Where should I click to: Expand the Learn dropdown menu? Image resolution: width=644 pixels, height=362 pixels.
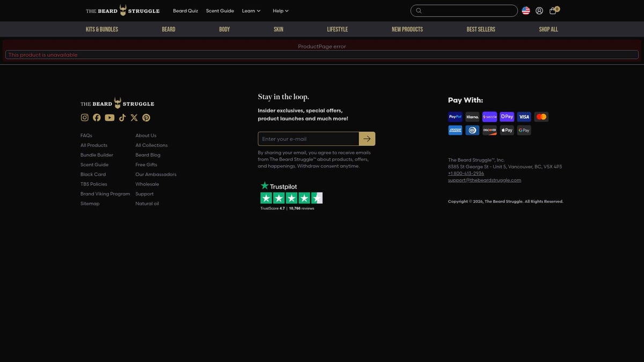pos(251,11)
